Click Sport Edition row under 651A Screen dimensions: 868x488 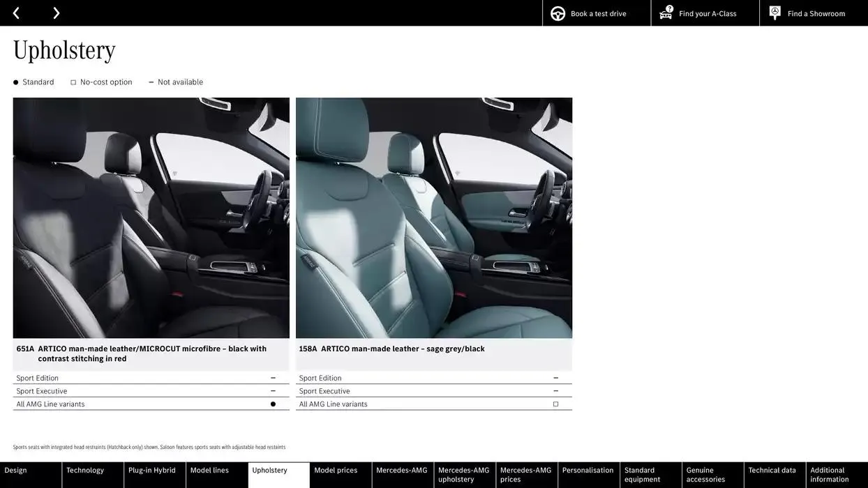point(151,378)
